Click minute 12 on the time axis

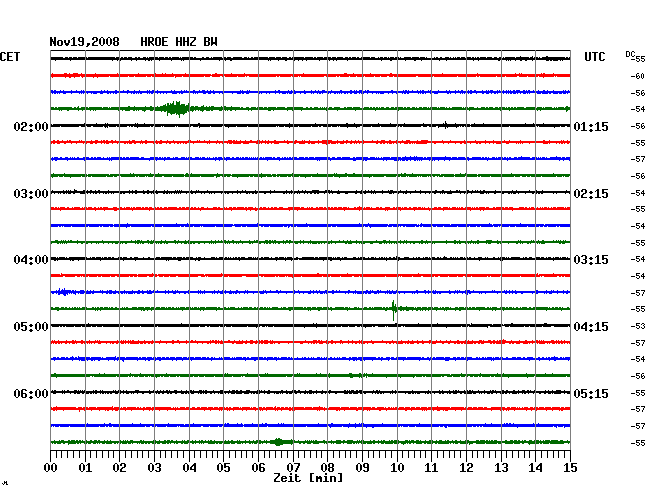(x=466, y=467)
